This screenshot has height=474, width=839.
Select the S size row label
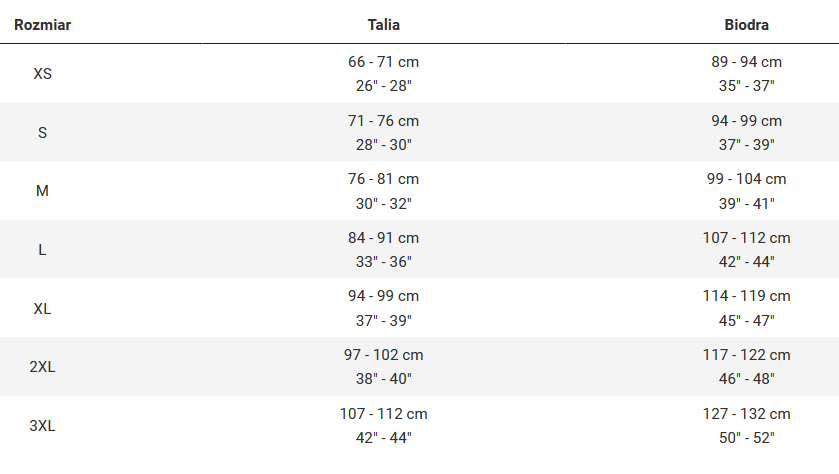point(42,132)
